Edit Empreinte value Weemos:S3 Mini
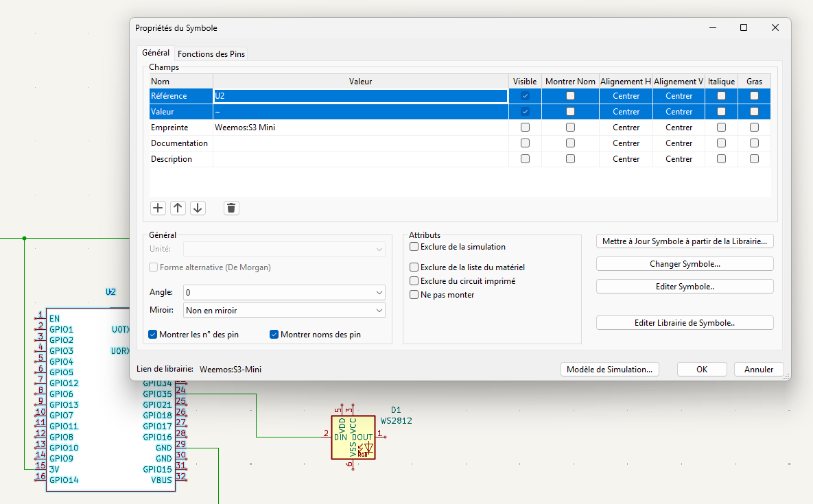 [x=360, y=128]
